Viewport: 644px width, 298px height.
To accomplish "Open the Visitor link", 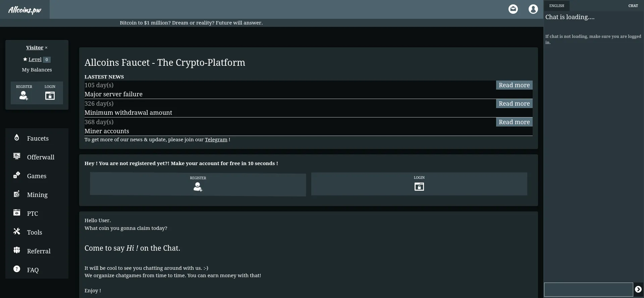I will 35,48.
